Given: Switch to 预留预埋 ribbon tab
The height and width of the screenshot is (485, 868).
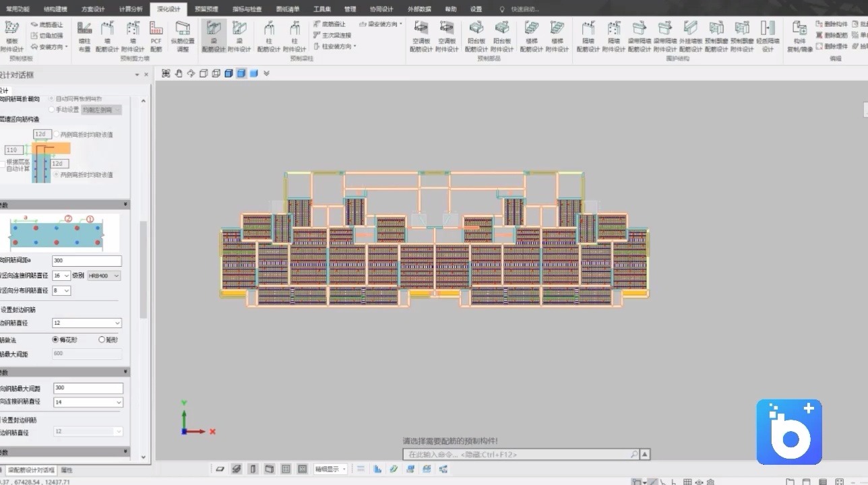Looking at the screenshot, I should (x=206, y=9).
